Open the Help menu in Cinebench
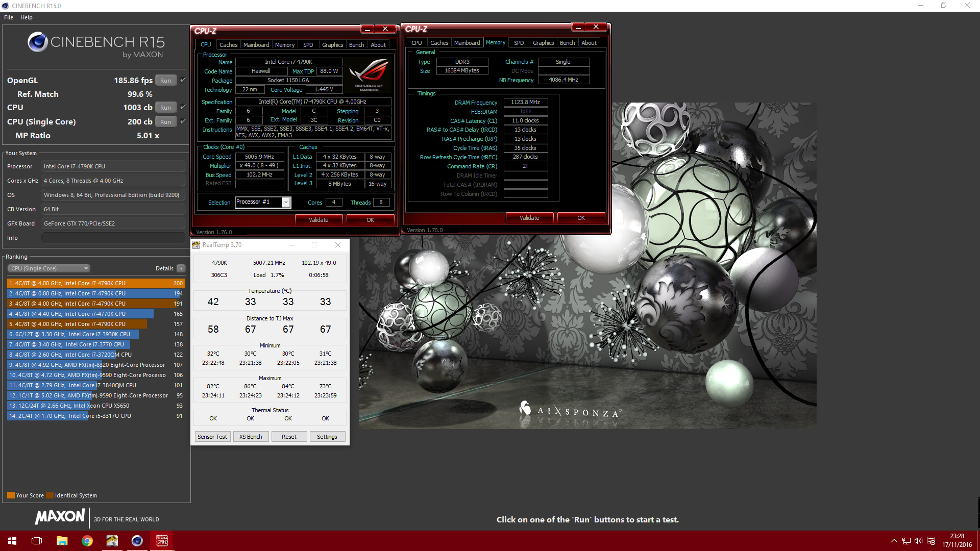The width and height of the screenshot is (980, 551). click(x=27, y=17)
